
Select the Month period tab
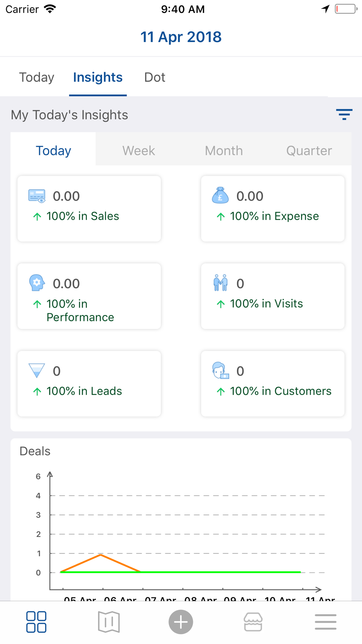(x=224, y=150)
